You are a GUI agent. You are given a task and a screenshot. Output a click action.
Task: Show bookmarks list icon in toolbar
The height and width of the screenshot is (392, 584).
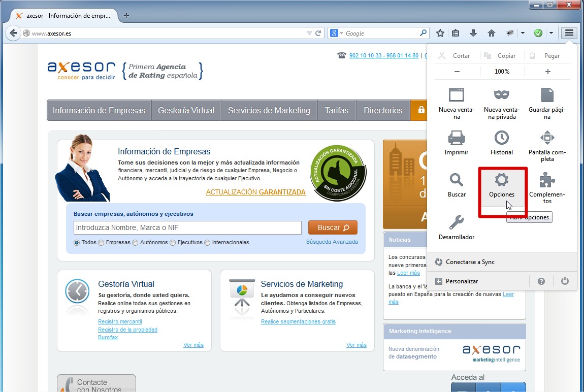click(456, 33)
